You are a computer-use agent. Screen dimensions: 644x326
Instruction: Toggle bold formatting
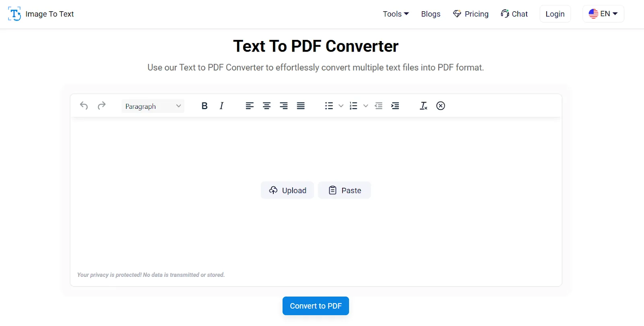[204, 106]
